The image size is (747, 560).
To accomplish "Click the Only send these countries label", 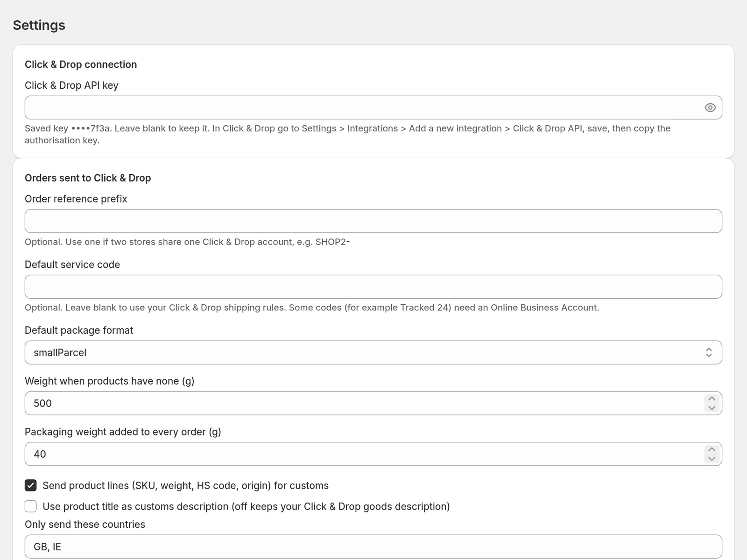I will tap(85, 525).
